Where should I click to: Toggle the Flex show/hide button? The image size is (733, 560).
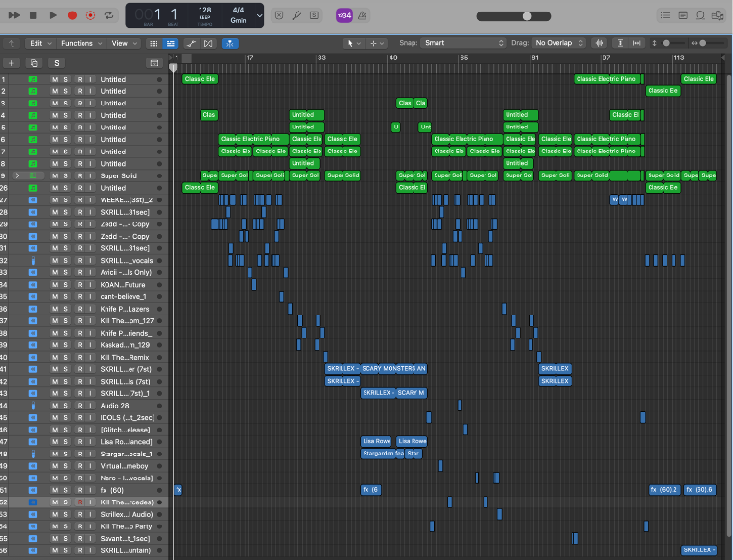(208, 43)
